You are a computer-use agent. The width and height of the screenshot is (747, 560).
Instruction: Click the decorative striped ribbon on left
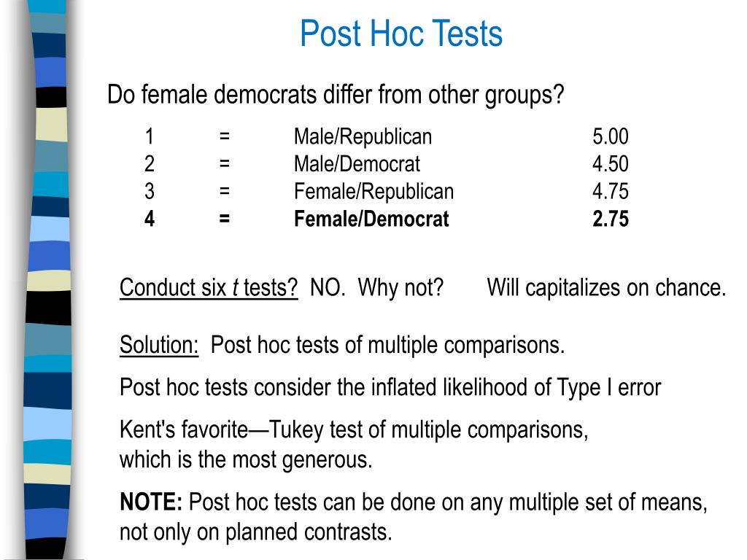[47, 280]
